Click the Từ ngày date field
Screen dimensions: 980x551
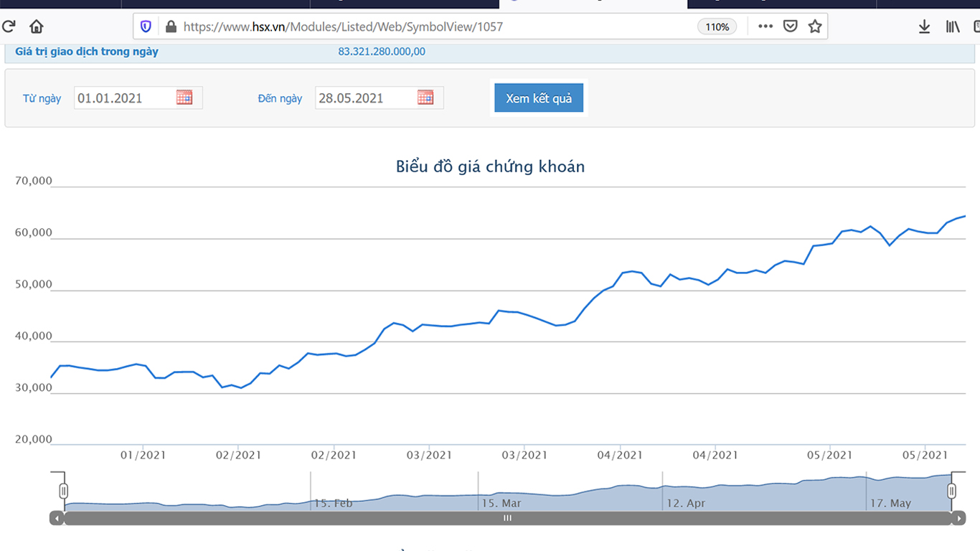click(123, 98)
